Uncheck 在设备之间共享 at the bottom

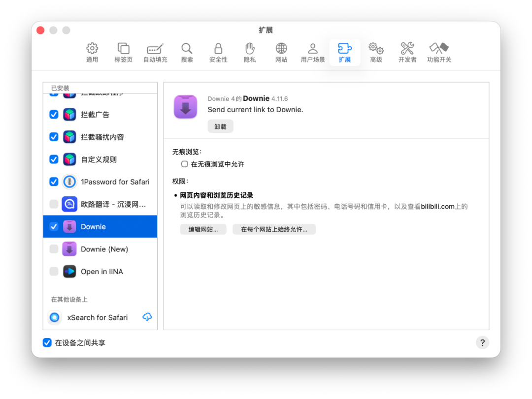tap(47, 342)
